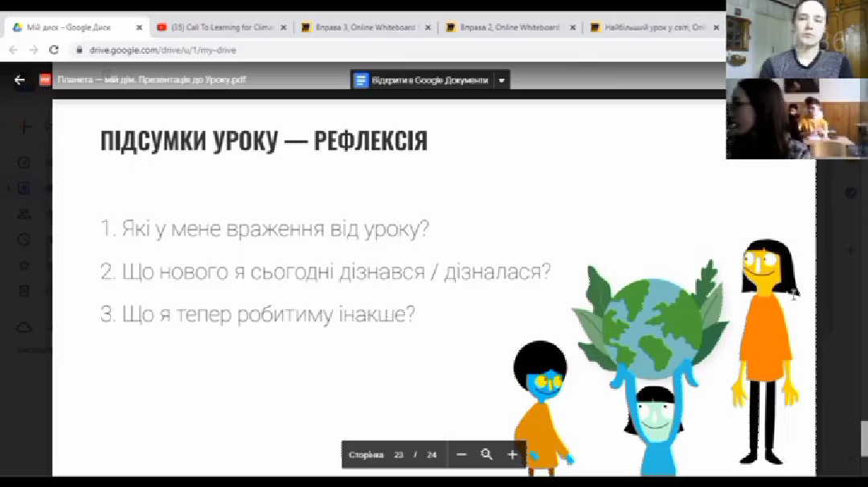Switch to the Call To Learning YouTube tab

(x=221, y=27)
